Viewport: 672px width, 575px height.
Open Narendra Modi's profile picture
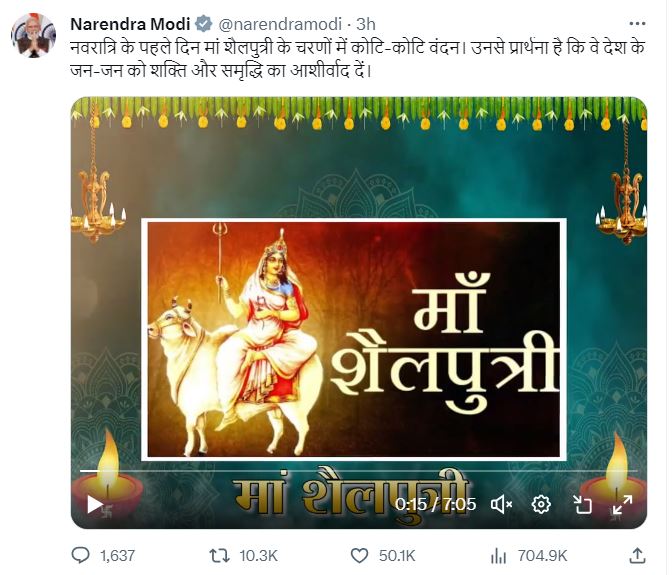tap(33, 35)
